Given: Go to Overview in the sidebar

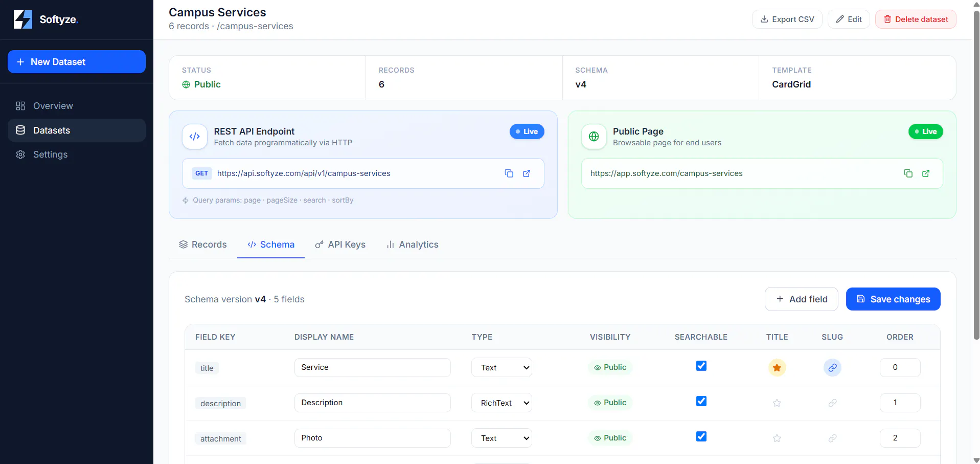Looking at the screenshot, I should (x=77, y=106).
